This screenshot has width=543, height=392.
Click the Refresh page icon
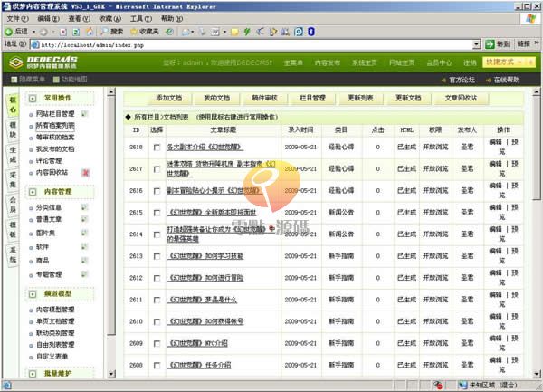76,32
